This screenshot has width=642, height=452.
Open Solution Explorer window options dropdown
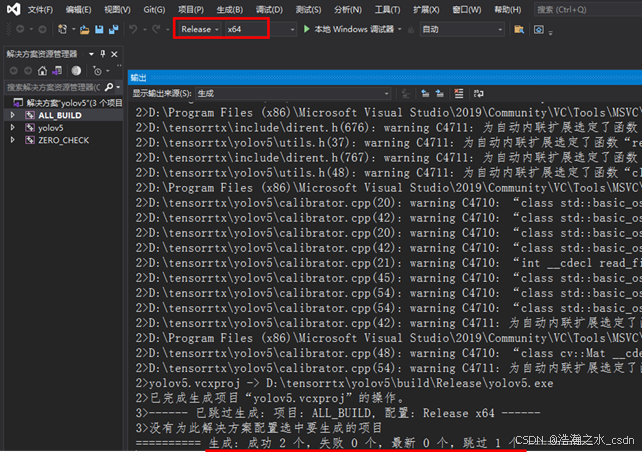click(x=91, y=54)
